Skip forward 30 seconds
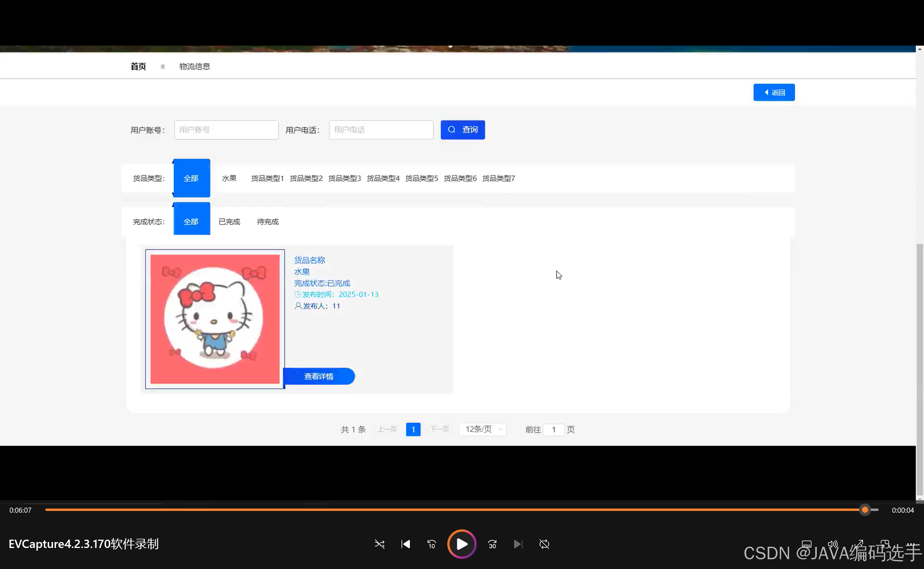The height and width of the screenshot is (569, 924). tap(492, 544)
